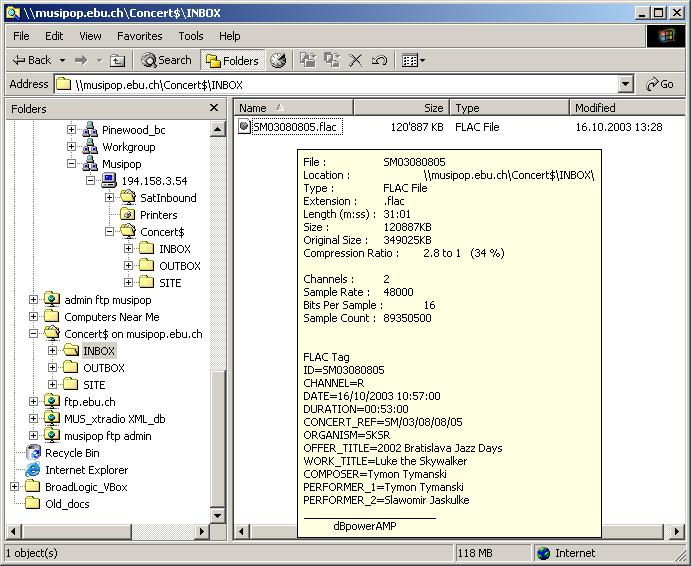Close the Folders pane
This screenshot has width=691, height=566.
214,108
